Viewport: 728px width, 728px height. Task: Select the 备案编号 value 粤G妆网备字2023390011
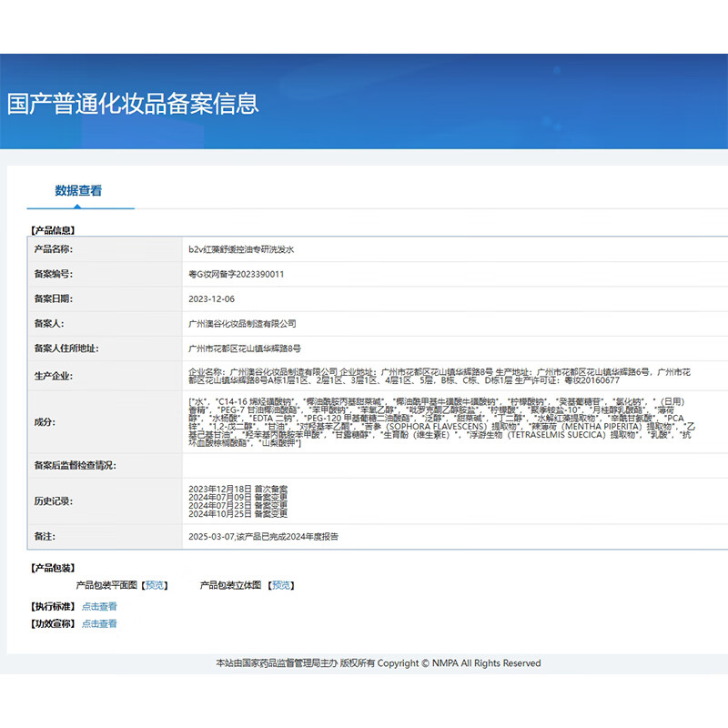(236, 273)
